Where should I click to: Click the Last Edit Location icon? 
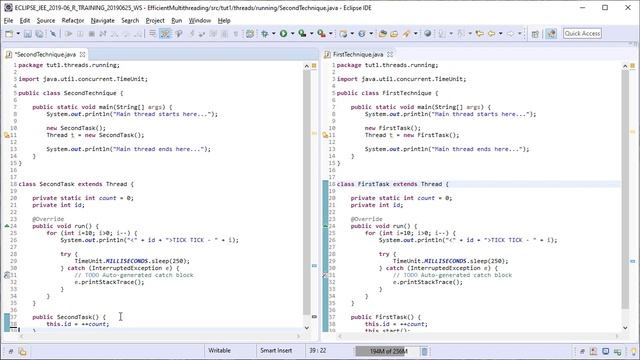click(x=480, y=34)
